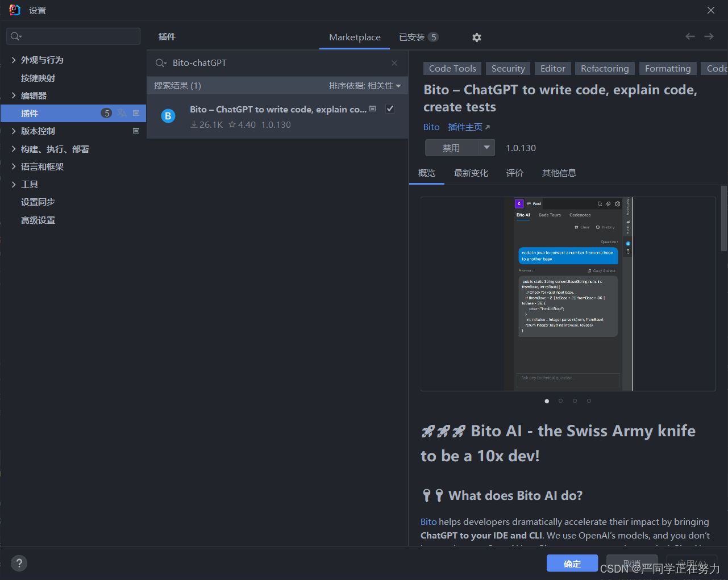
Task: Open the 评价 tab
Action: pos(515,173)
